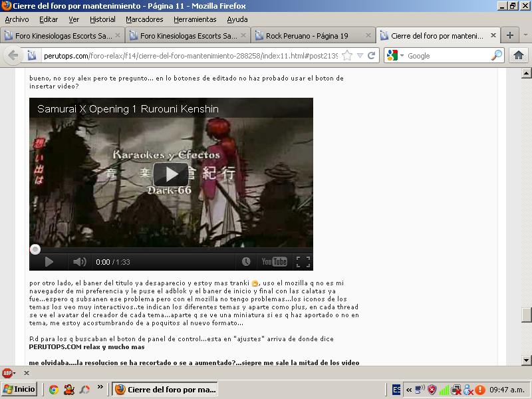Open the Adblock Plus ABP icon menu
The image size is (532, 399).
(8, 373)
